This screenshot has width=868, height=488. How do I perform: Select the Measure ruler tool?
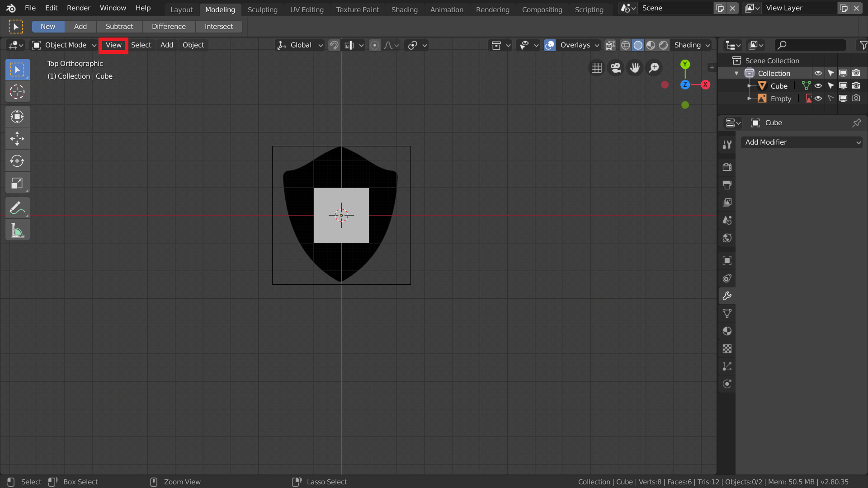(17, 230)
